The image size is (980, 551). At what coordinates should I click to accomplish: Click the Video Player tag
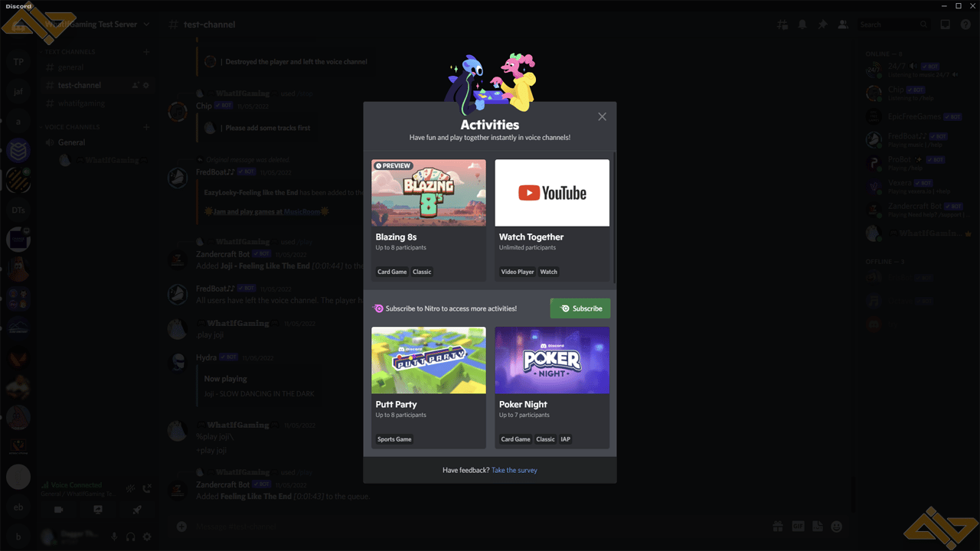click(x=518, y=272)
